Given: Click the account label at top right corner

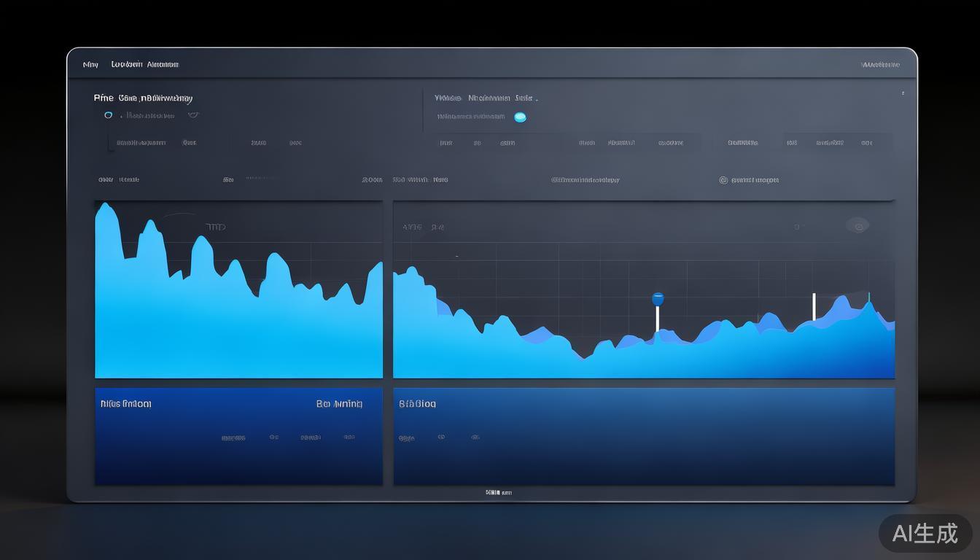Looking at the screenshot, I should (x=880, y=65).
